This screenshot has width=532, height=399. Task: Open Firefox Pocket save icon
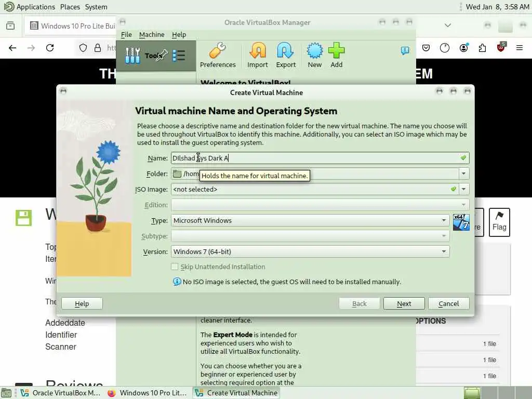coord(426,48)
